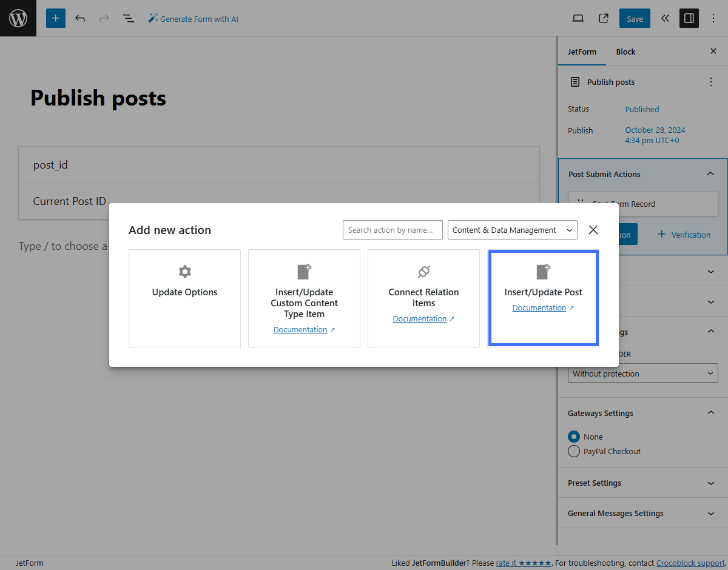Open form preview in new tab icon
The height and width of the screenshot is (570, 728).
pyautogui.click(x=603, y=18)
